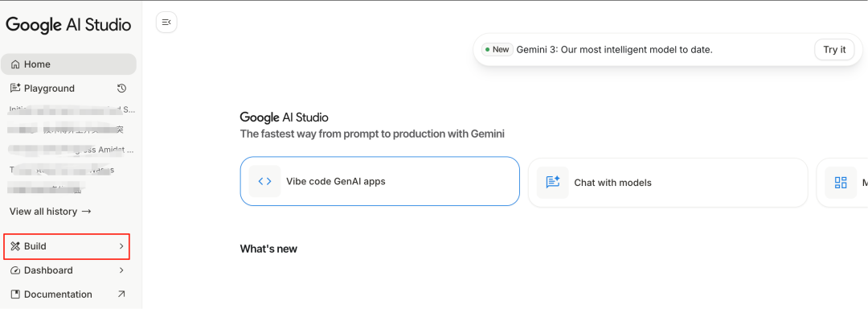This screenshot has width=868, height=309.
Task: Expand the Dashboard chevron arrow
Action: 122,270
